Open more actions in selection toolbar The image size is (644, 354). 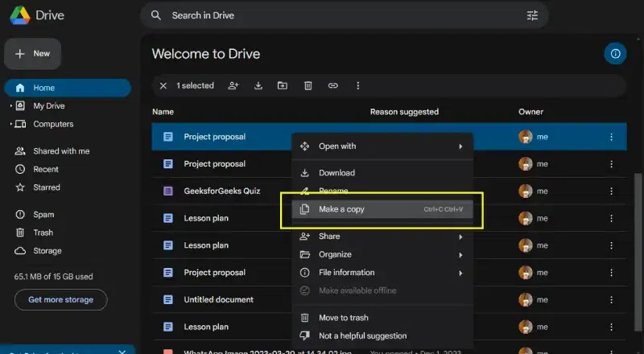357,85
